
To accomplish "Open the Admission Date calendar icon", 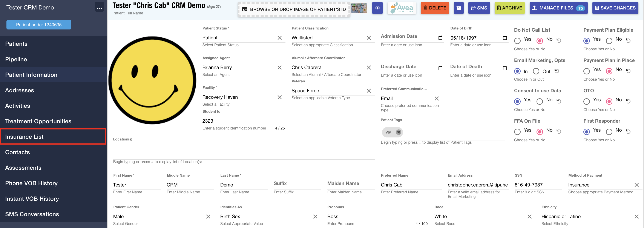I will (440, 38).
